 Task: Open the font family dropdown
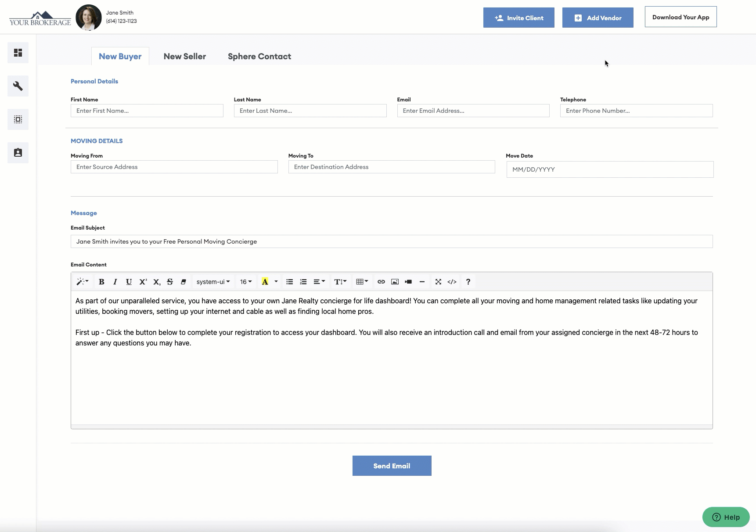pyautogui.click(x=212, y=282)
